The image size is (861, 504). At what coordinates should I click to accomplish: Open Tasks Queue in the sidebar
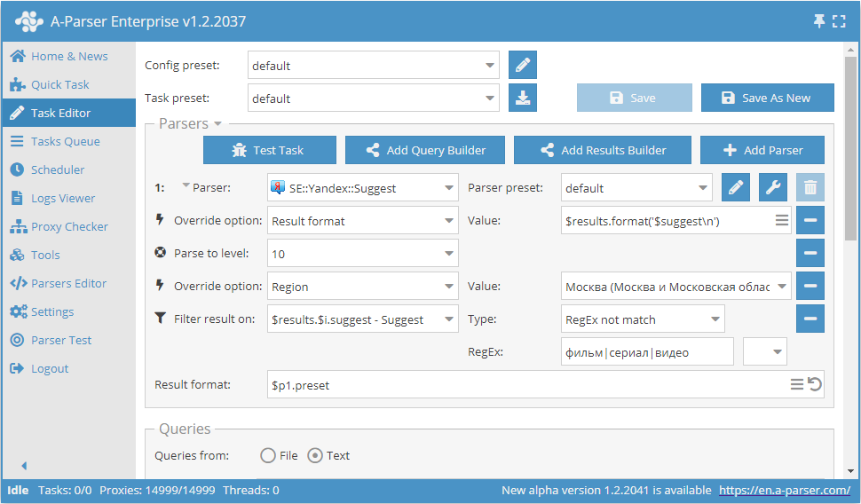point(65,141)
